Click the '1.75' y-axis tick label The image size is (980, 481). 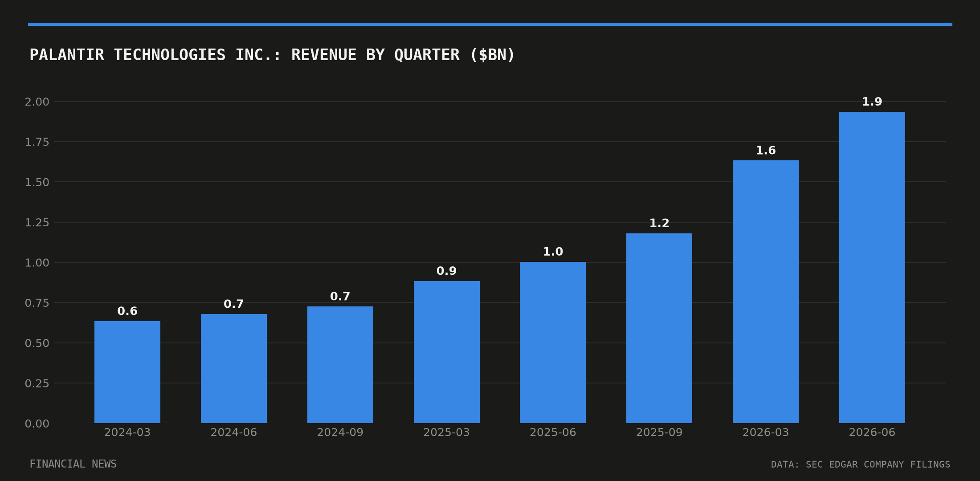click(37, 142)
